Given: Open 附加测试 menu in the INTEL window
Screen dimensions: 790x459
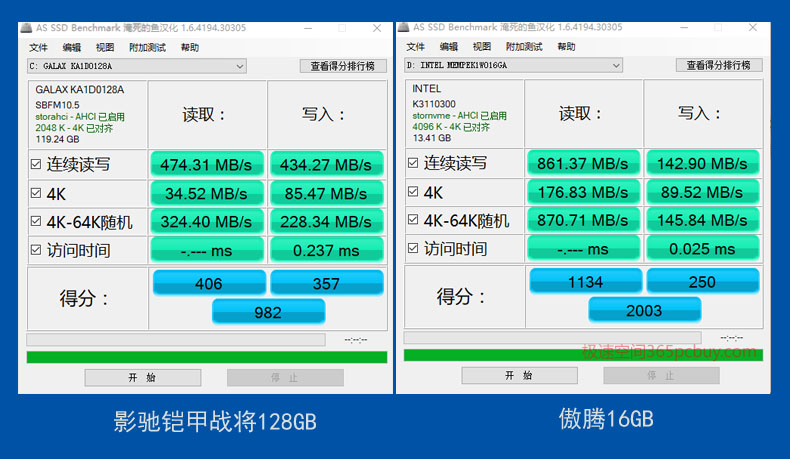Looking at the screenshot, I should pos(524,46).
